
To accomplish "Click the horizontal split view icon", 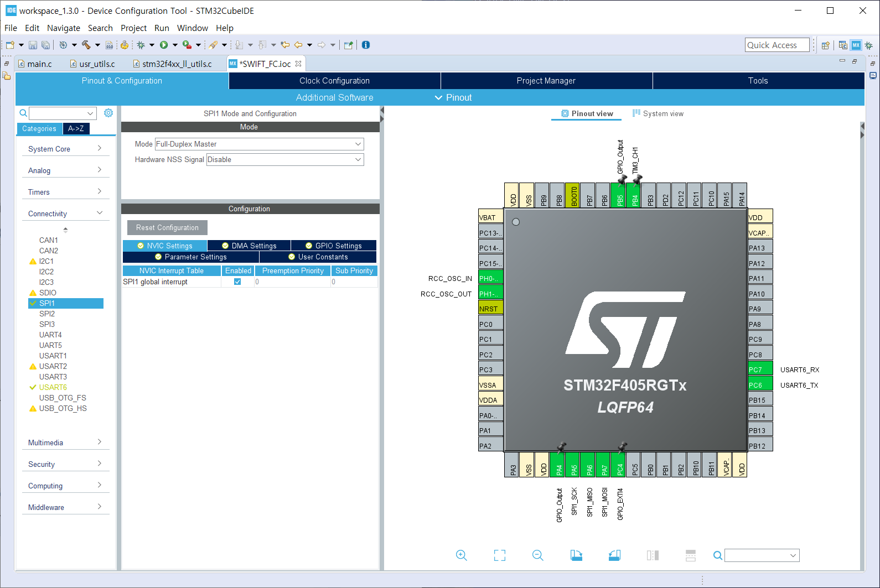I will tap(691, 555).
